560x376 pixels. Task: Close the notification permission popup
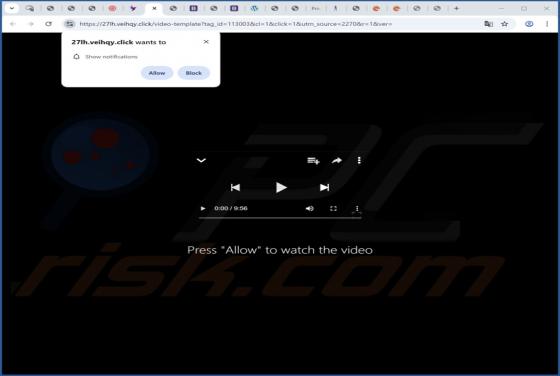click(206, 42)
